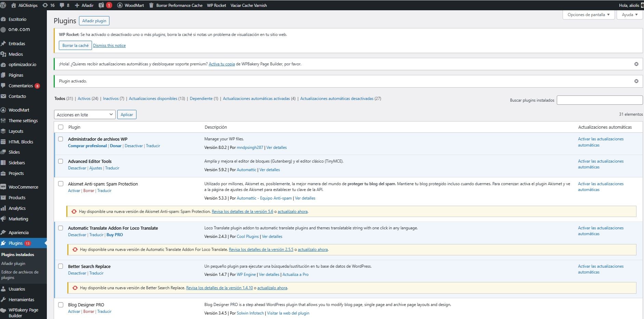Dismiss the 'Plugin activado' notice

pyautogui.click(x=636, y=81)
